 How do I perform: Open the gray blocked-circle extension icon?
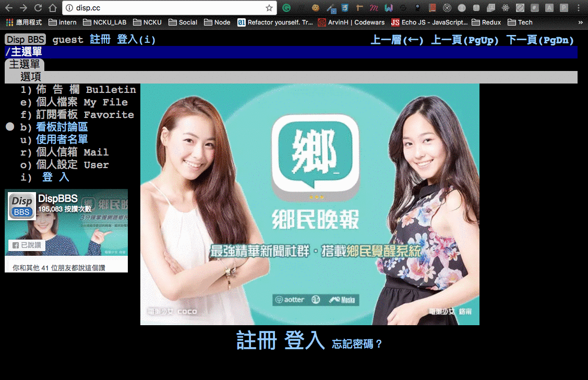pos(520,8)
